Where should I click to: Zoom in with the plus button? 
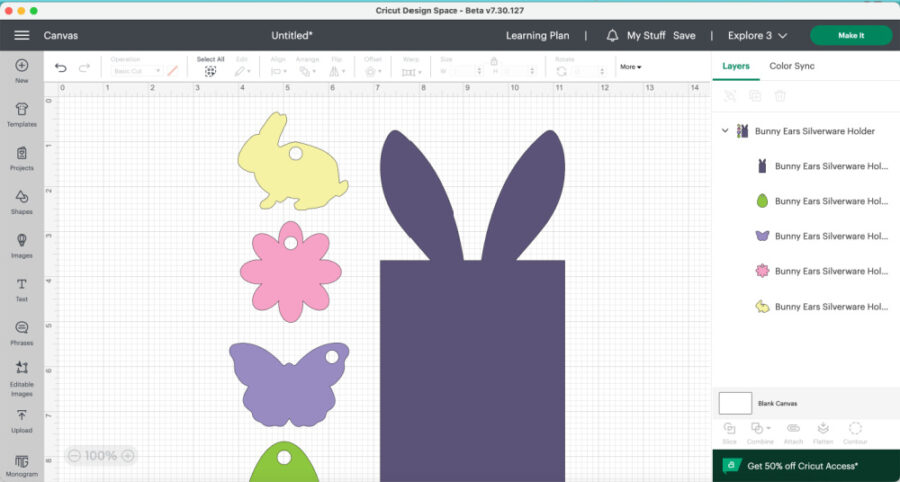coord(127,456)
